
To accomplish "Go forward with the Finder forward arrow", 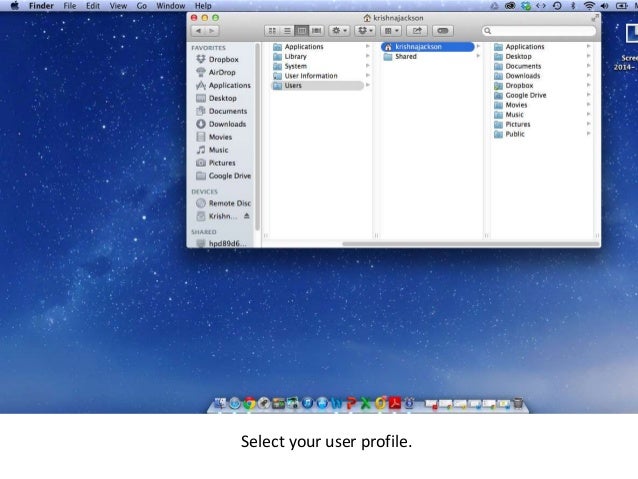I will point(212,31).
